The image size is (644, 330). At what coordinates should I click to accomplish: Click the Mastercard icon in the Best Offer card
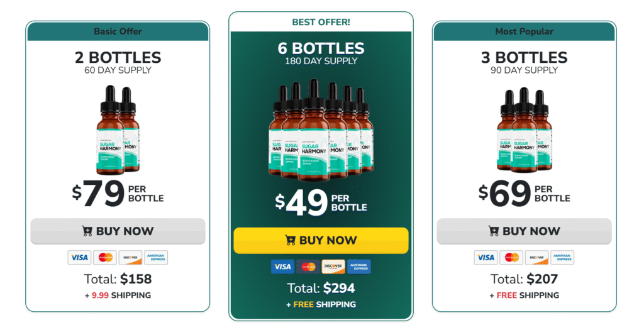click(x=308, y=267)
